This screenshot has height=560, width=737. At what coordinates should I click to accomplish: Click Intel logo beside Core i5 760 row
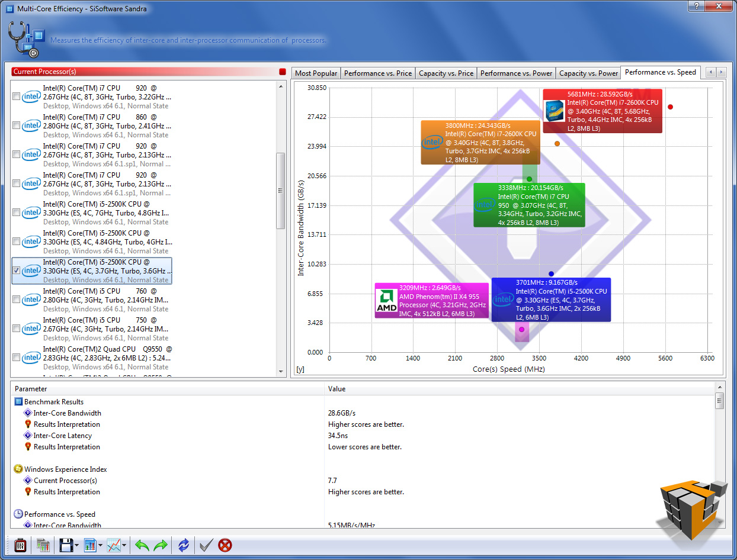coord(31,300)
